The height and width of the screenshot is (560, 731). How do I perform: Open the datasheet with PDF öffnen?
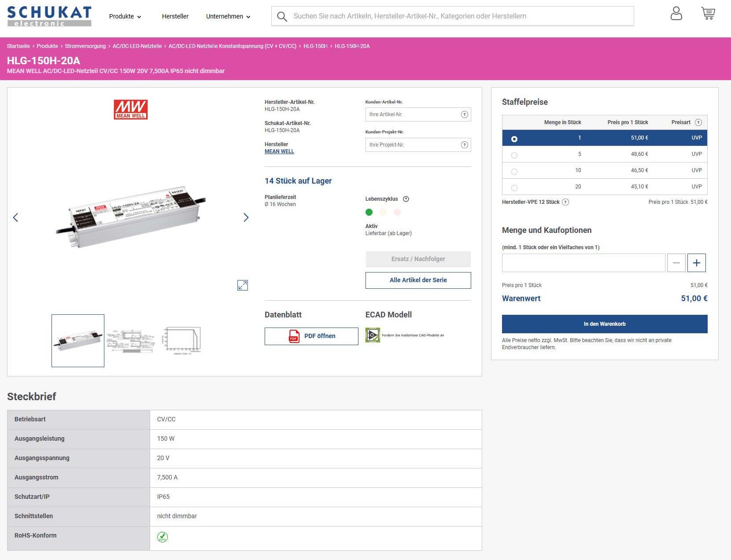click(x=311, y=336)
